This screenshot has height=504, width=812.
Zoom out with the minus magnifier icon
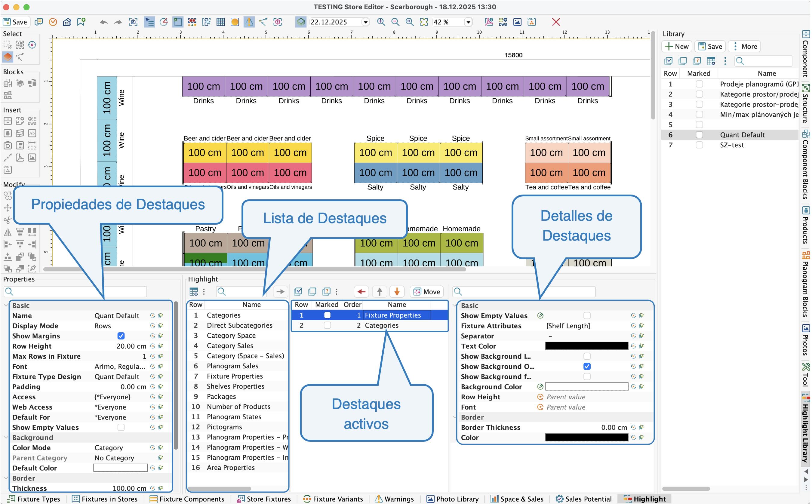click(x=395, y=22)
